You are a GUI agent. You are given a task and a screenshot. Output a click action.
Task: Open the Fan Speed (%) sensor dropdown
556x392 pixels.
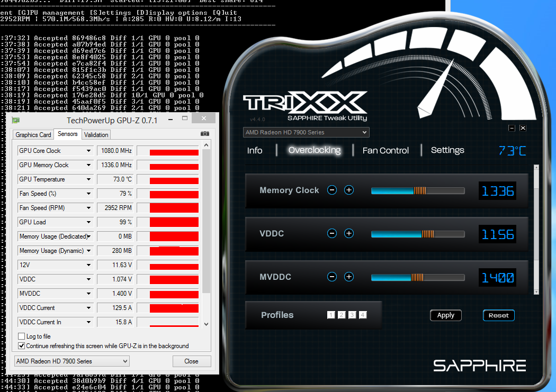click(88, 194)
